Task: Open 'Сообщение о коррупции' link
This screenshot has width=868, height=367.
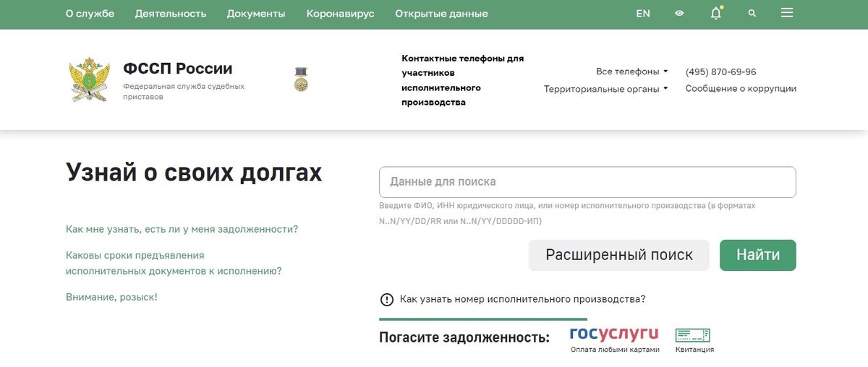Action: click(x=741, y=89)
